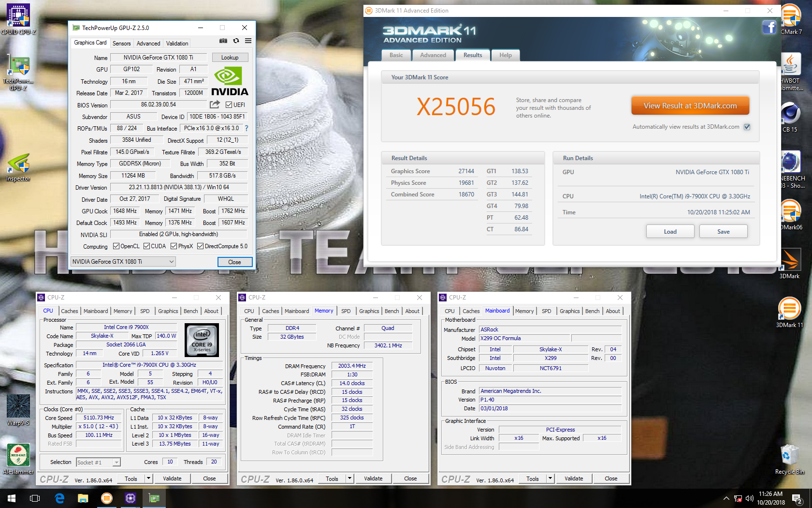Toggle the UEFI checkbox in GPU-Z

[229, 105]
